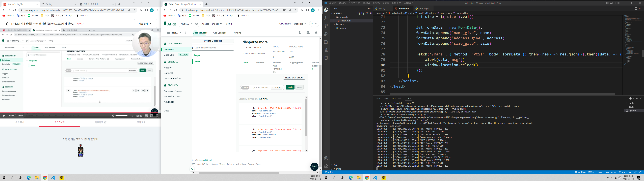Go to the next lecture with 다음 강의
This screenshot has width=644, height=181.
tap(145, 24)
